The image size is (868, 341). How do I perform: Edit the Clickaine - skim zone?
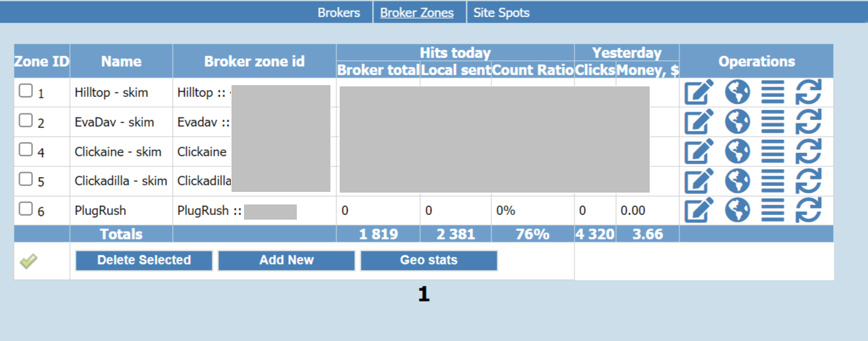coord(699,152)
